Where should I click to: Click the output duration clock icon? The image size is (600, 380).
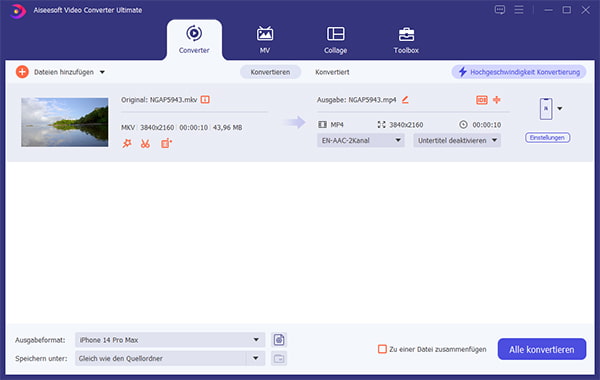click(463, 124)
